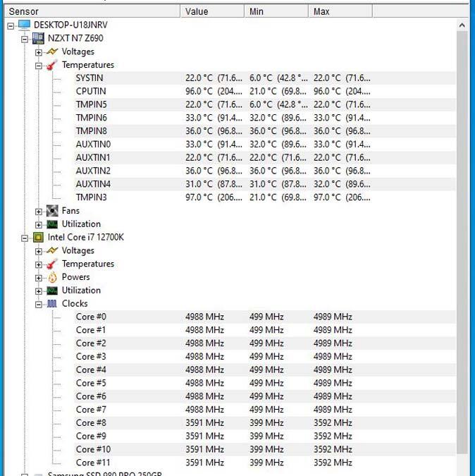Click the Fans icon
This screenshot has height=476, width=475.
(52, 211)
